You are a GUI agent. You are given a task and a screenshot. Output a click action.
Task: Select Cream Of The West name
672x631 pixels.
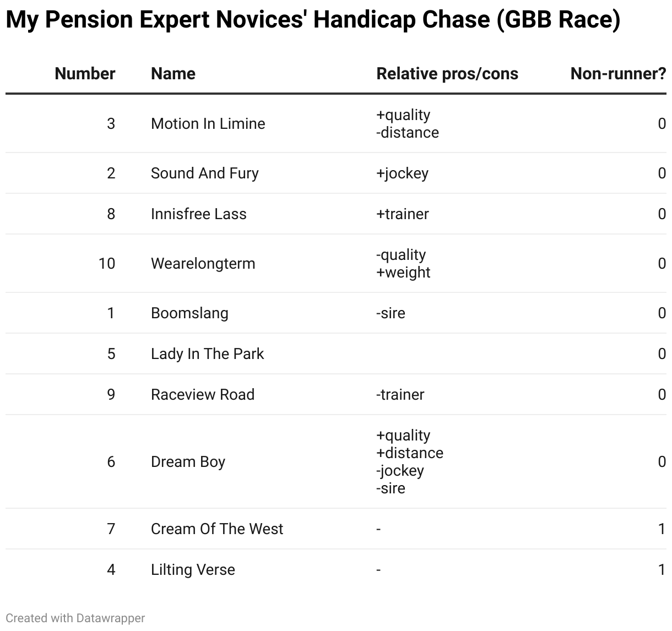[x=216, y=529]
